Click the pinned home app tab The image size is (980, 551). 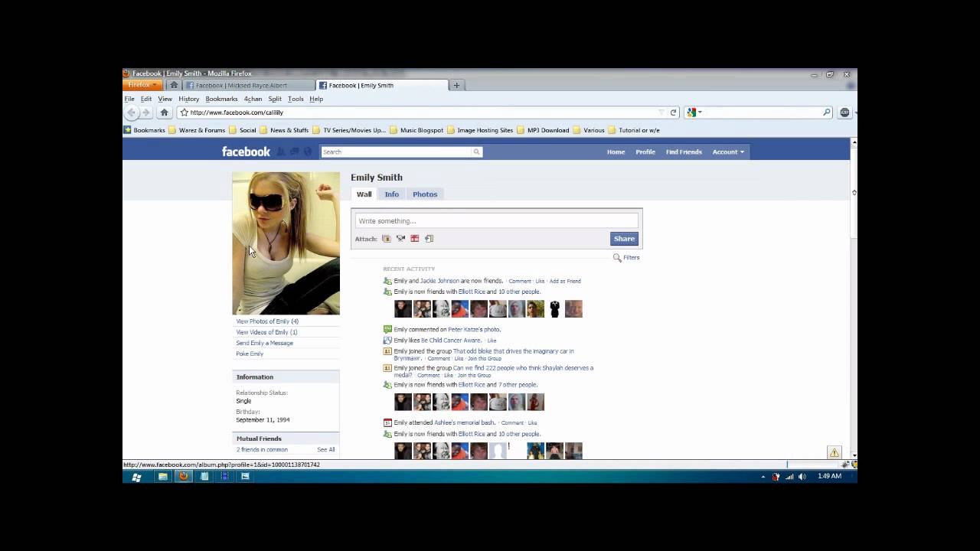[174, 85]
